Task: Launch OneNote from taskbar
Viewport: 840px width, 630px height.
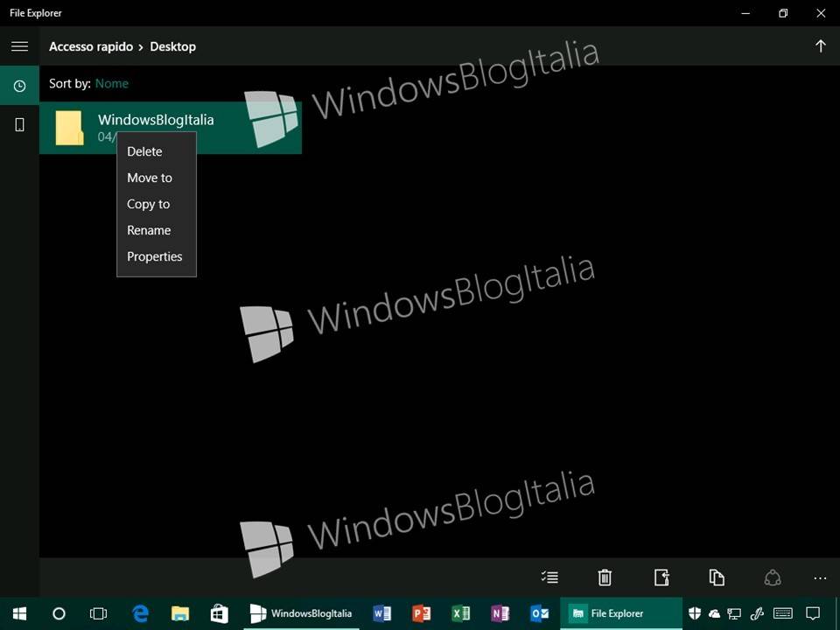Action: [x=500, y=613]
